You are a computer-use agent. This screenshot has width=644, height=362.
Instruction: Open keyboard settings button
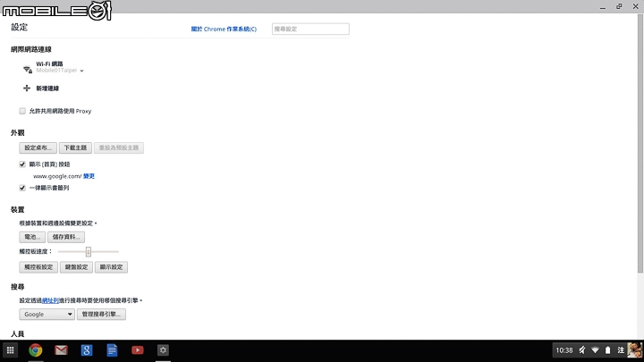point(76,267)
